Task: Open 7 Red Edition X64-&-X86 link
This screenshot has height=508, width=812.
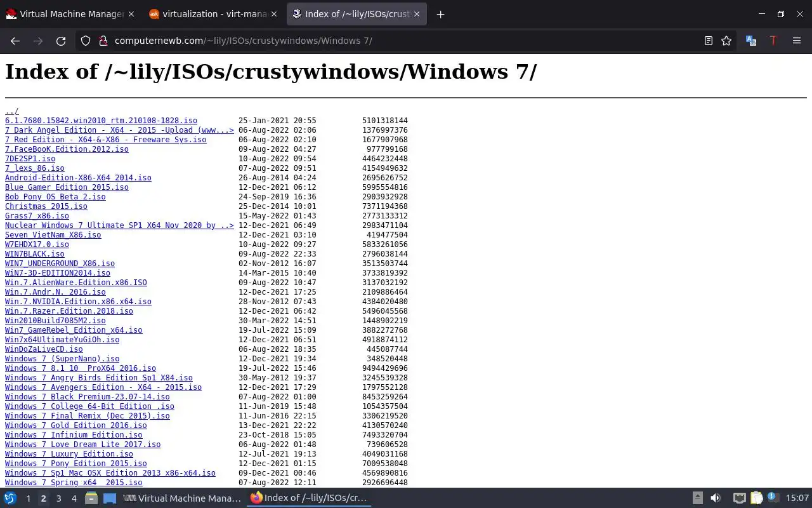Action: [105, 140]
